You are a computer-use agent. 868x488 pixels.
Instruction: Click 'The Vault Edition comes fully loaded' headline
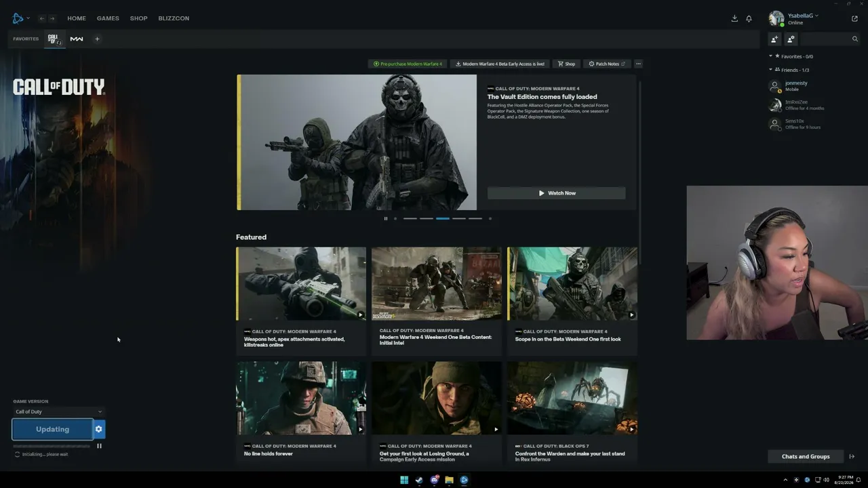coord(542,97)
